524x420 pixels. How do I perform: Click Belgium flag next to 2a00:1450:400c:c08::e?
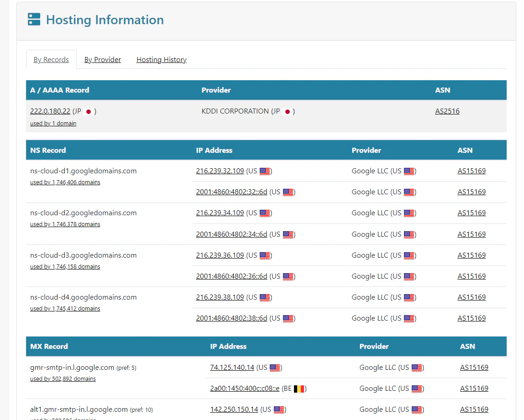click(x=299, y=389)
